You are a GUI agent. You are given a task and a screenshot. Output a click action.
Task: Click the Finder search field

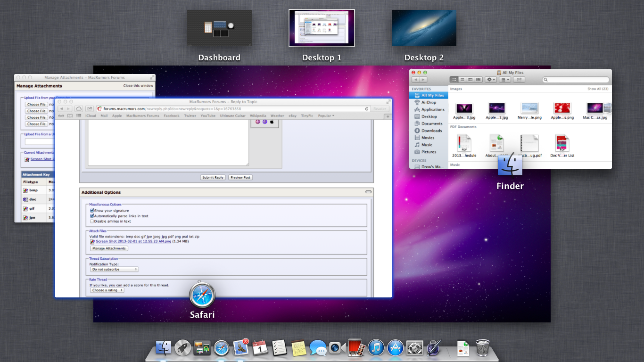[x=575, y=80]
